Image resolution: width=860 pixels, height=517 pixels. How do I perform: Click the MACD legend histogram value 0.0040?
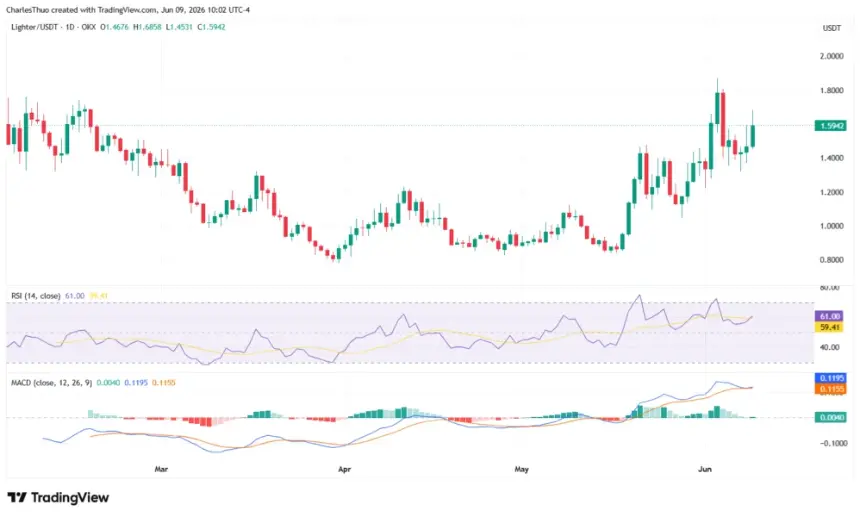108,383
